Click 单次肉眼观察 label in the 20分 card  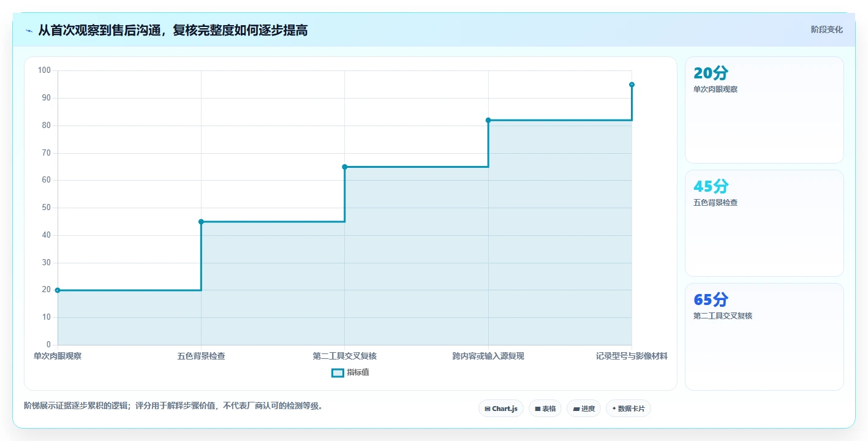click(715, 89)
